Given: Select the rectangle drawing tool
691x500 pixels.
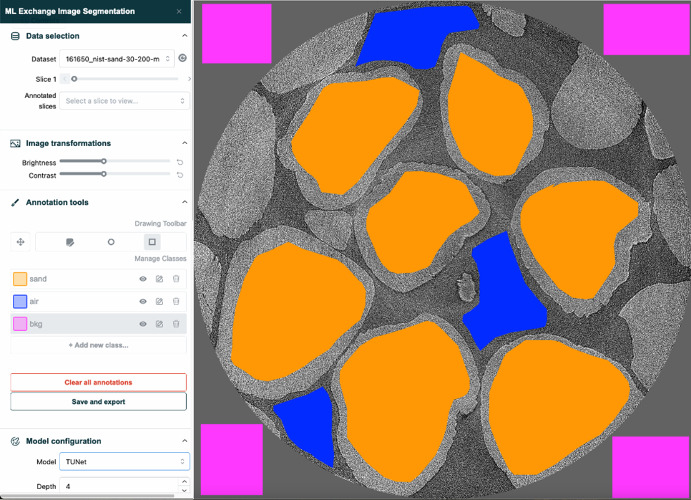Looking at the screenshot, I should pos(152,242).
